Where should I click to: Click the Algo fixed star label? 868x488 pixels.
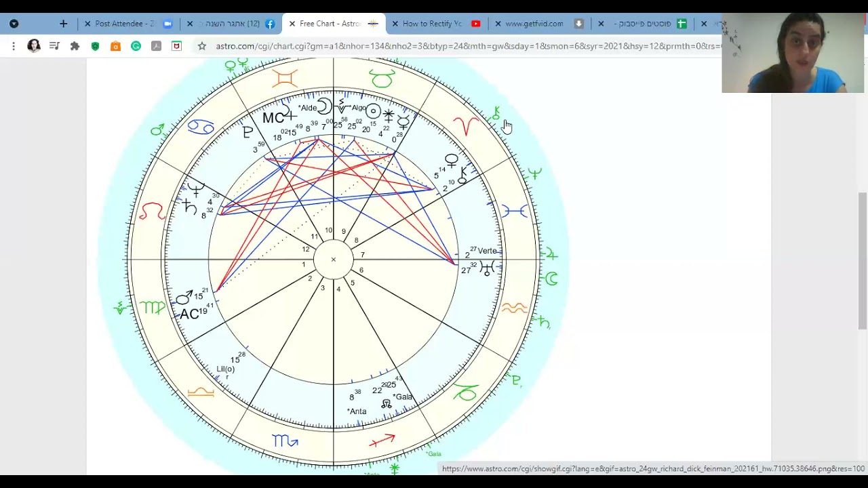(x=358, y=108)
